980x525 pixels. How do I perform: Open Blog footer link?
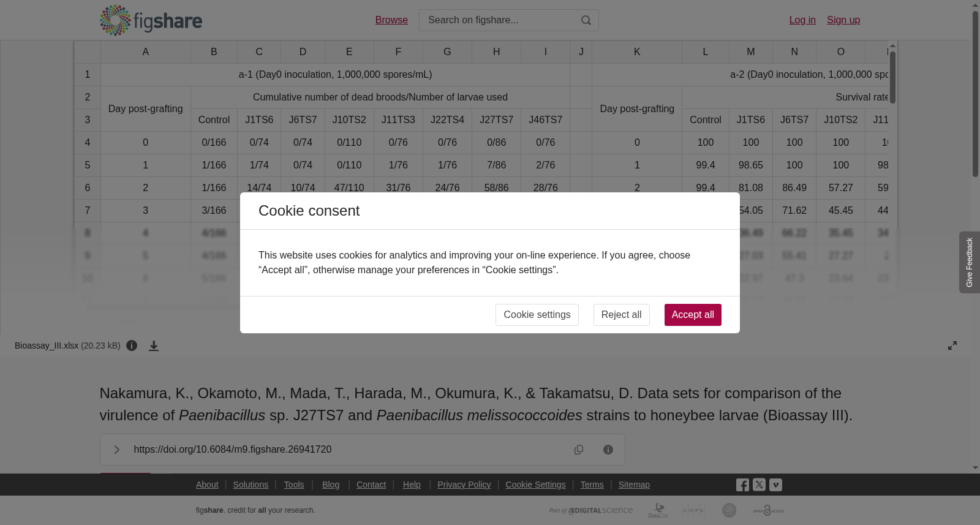click(x=331, y=485)
